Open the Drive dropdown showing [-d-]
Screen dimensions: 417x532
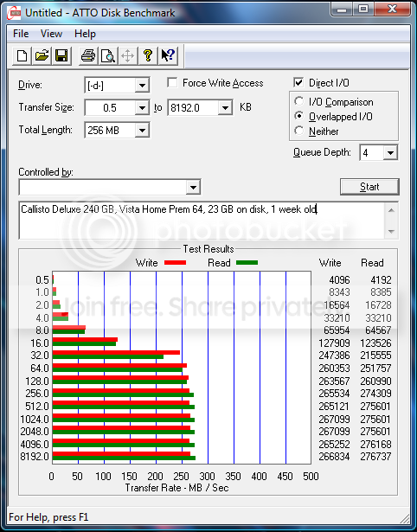pyautogui.click(x=142, y=85)
